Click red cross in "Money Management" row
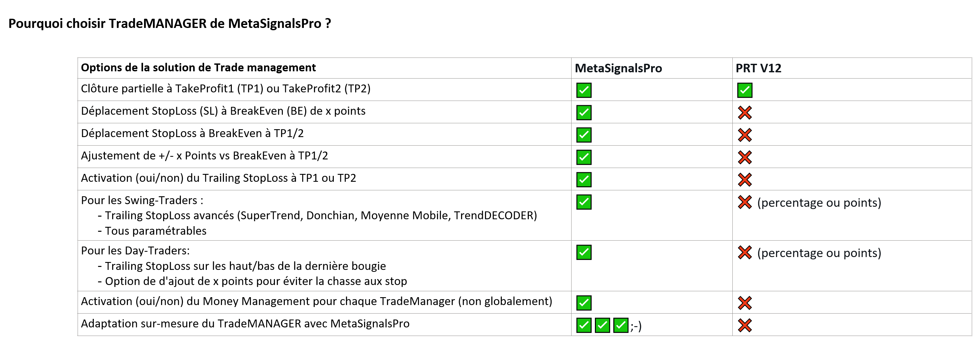980x356 pixels. click(745, 303)
